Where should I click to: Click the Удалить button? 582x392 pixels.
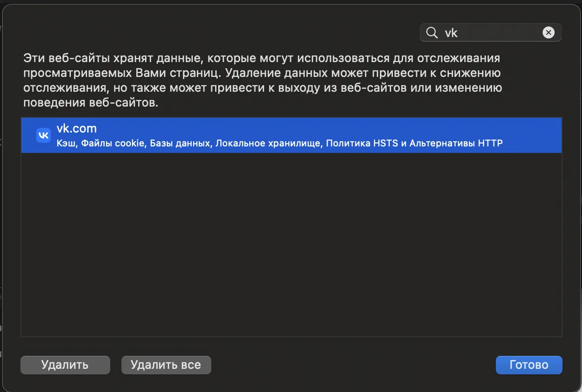pyautogui.click(x=65, y=365)
